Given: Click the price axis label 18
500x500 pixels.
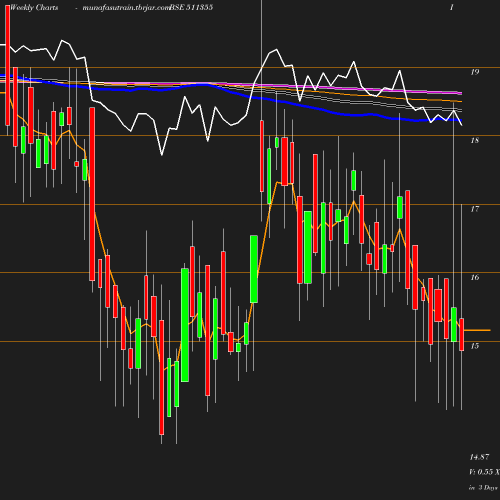Looking at the screenshot, I should click(x=475, y=140).
